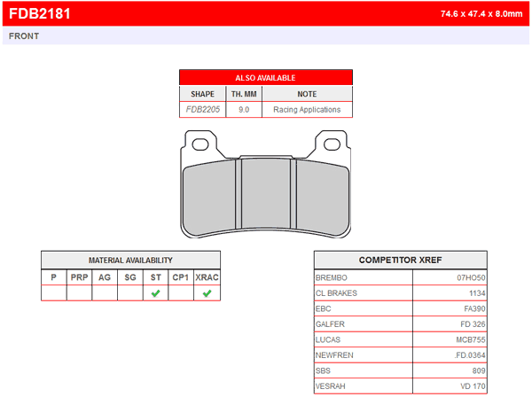Click the NEWFREN row label
The height and width of the screenshot is (397, 532).
tap(334, 355)
